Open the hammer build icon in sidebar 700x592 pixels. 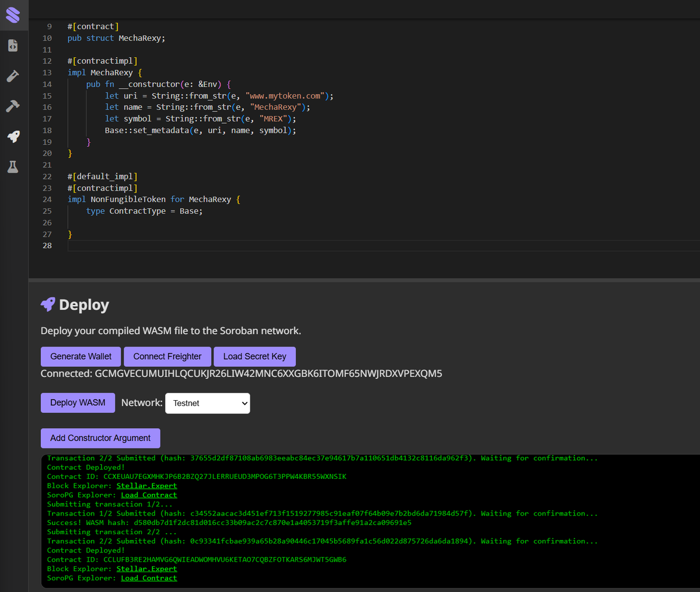[13, 106]
